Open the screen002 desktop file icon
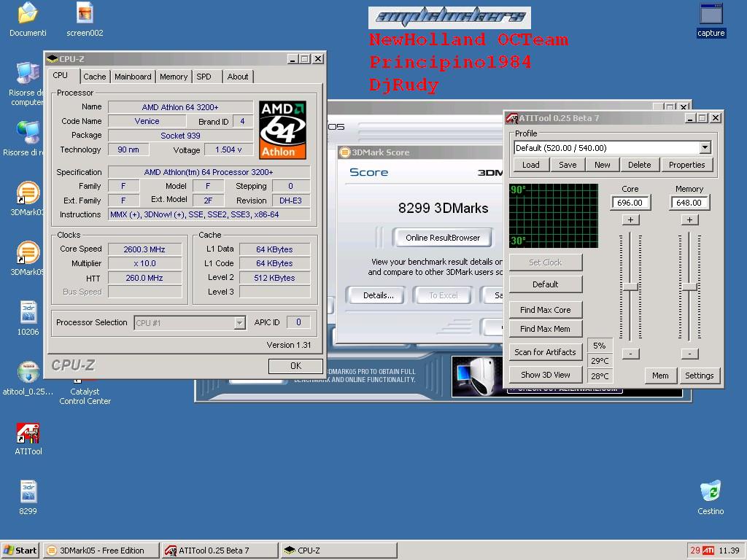 point(85,13)
